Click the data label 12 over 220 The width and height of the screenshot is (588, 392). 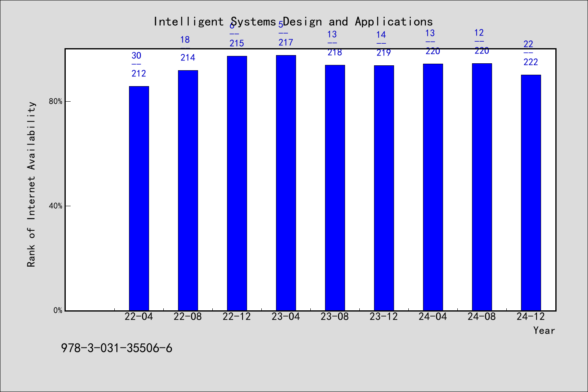click(x=482, y=42)
